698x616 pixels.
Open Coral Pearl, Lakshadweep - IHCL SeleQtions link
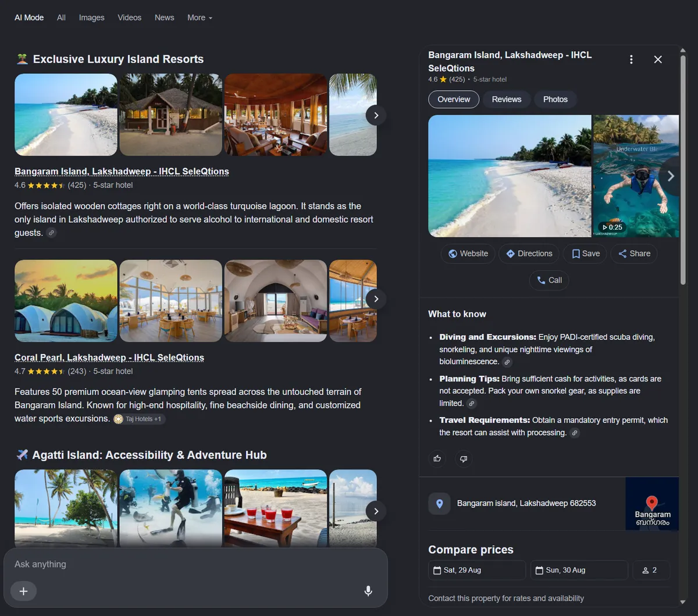click(x=109, y=358)
